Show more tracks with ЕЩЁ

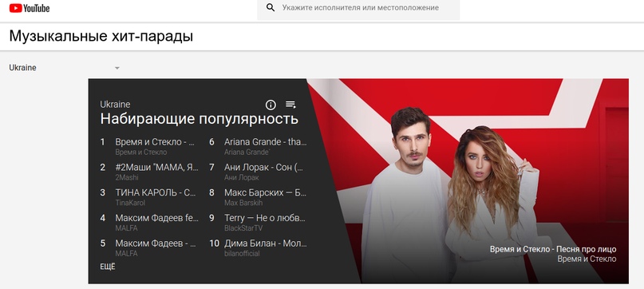[108, 267]
